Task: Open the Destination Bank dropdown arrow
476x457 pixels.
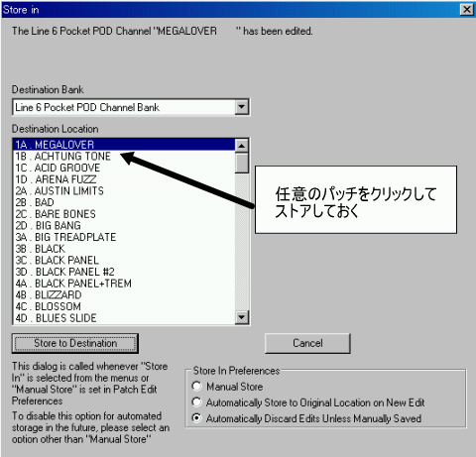Action: click(x=242, y=107)
